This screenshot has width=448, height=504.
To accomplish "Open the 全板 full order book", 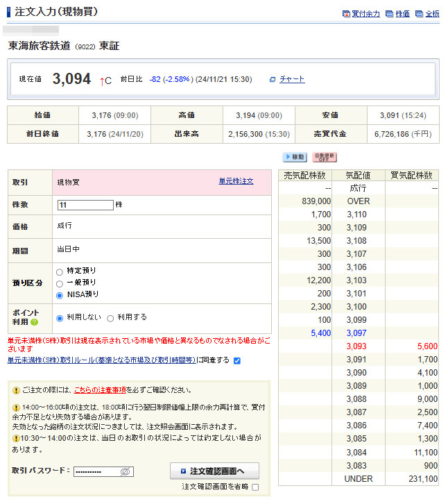I will (428, 14).
